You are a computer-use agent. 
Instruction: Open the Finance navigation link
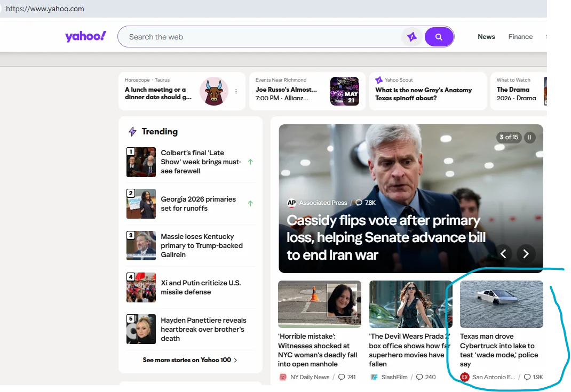pyautogui.click(x=520, y=37)
